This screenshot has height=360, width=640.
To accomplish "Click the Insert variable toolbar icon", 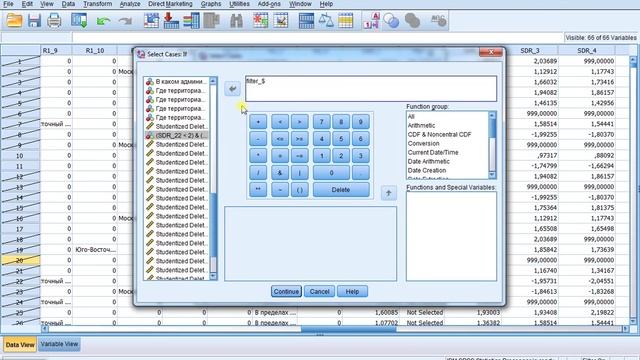I will 281,20.
